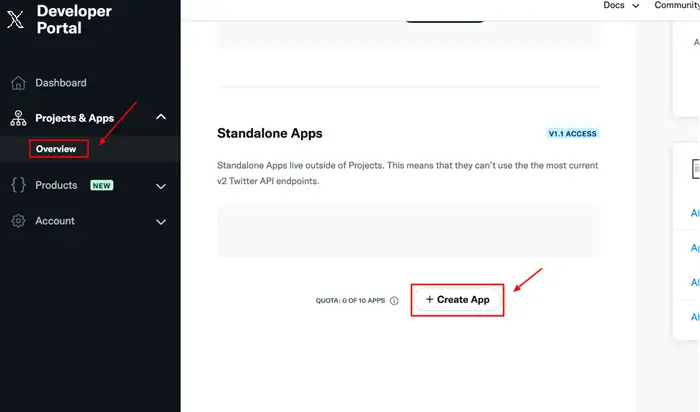Click the Account gear icon
This screenshot has height=412, width=700.
coord(18,221)
